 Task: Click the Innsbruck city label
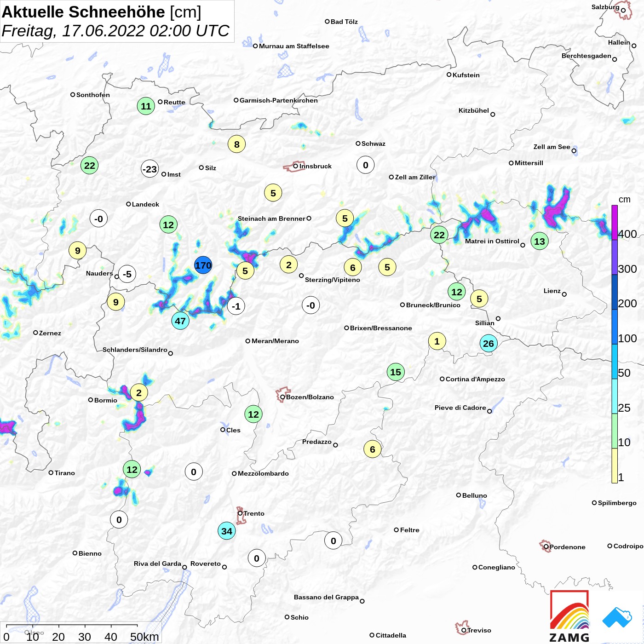click(316, 166)
